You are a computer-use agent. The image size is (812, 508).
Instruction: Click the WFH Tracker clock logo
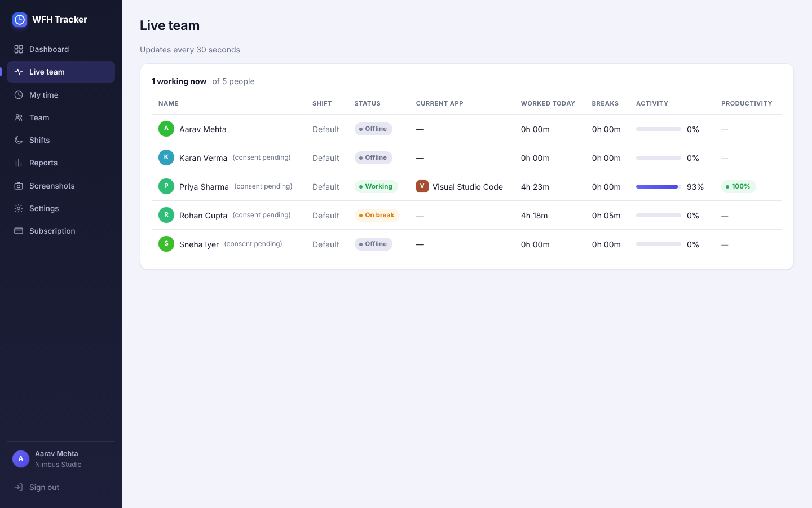coord(20,20)
